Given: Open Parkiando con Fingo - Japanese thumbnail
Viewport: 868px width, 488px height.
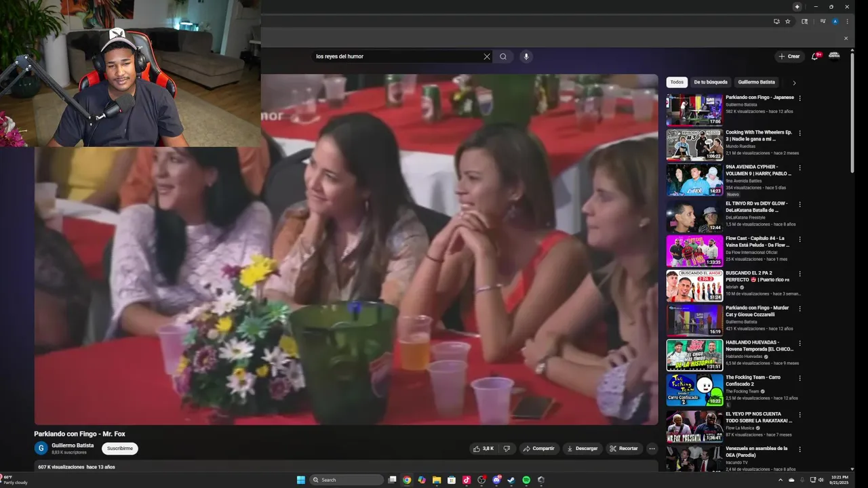Looking at the screenshot, I should pos(694,109).
